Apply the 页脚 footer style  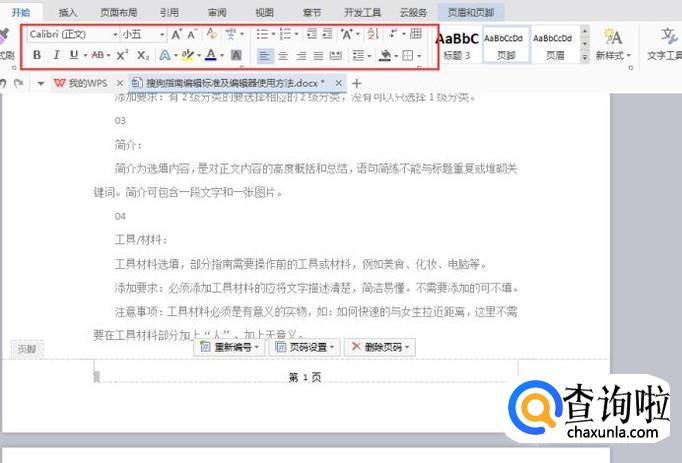click(x=506, y=44)
